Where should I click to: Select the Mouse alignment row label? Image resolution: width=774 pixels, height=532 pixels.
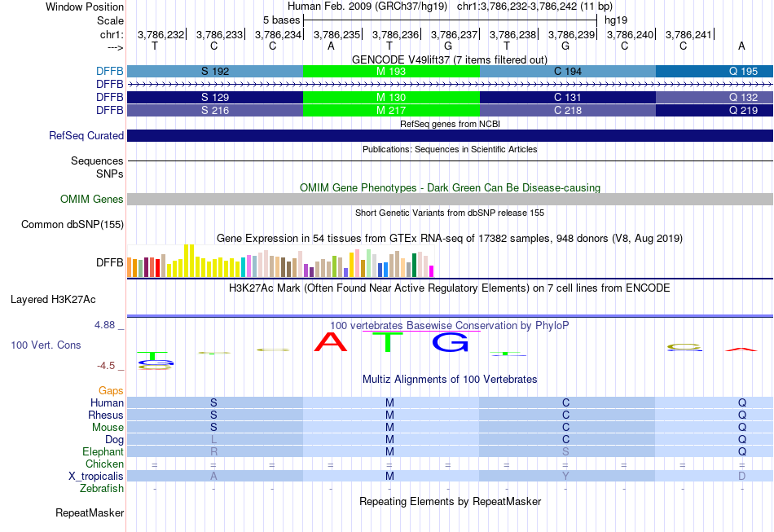[x=108, y=428]
